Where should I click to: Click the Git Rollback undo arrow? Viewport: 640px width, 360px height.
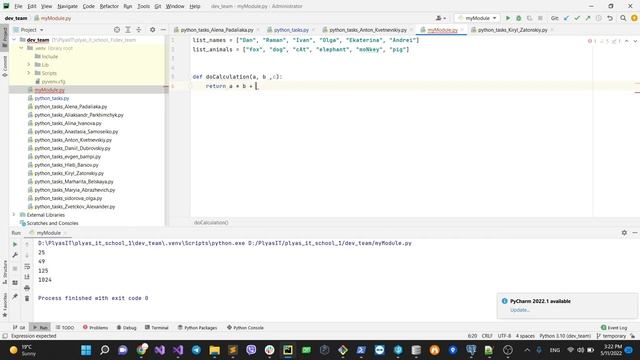click(x=610, y=18)
